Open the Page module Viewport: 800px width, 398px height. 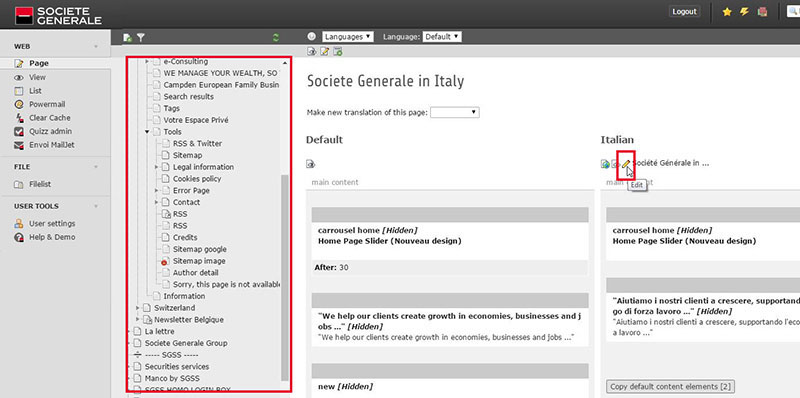pos(39,63)
